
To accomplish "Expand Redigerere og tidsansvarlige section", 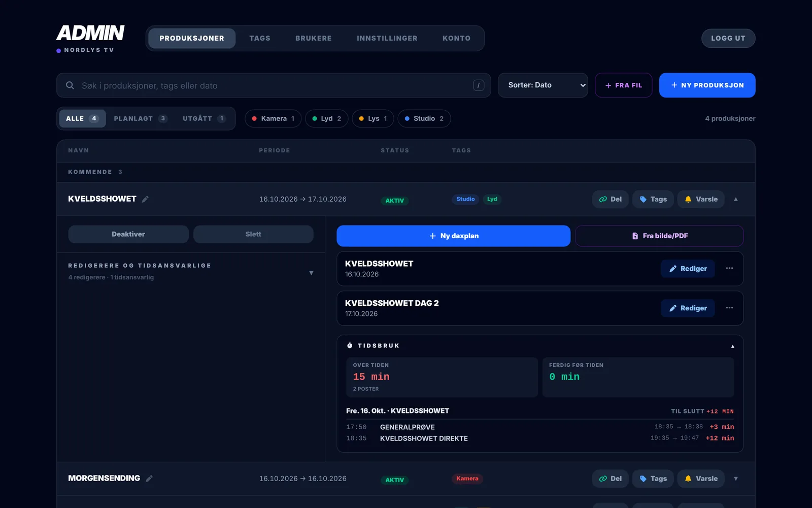I will pyautogui.click(x=311, y=273).
